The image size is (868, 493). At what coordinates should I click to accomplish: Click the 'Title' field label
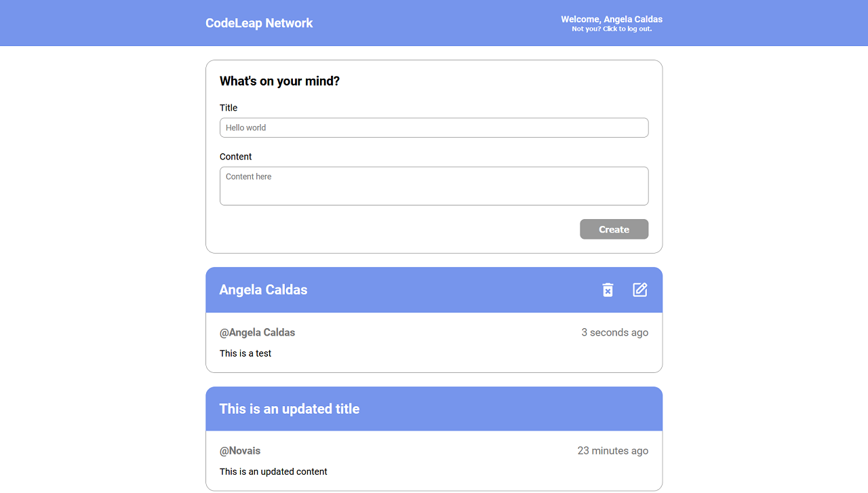[229, 108]
